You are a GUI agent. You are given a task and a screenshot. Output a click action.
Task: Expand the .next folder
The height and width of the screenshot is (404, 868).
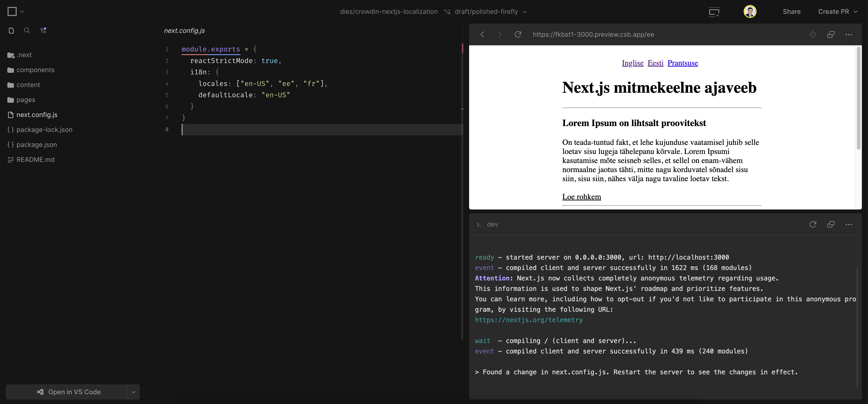tap(19, 55)
